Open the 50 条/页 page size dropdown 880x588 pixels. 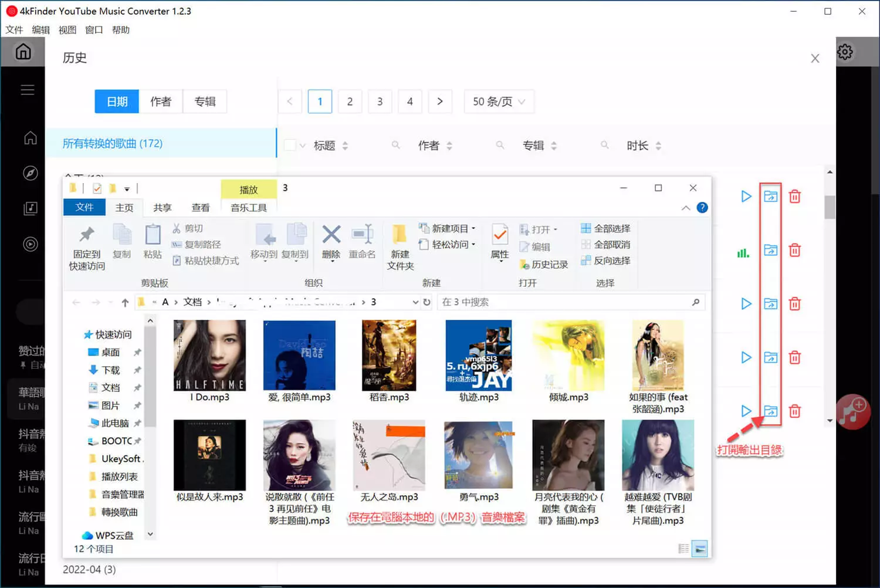point(499,102)
